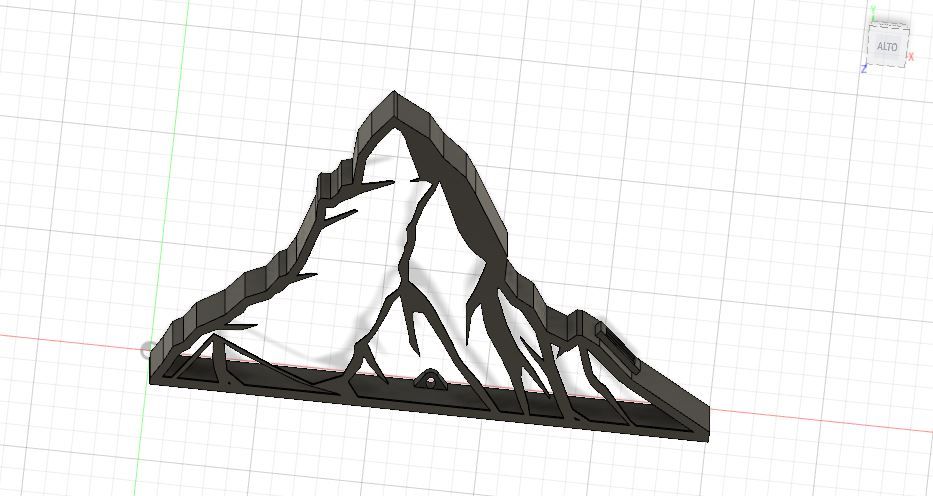Click the ALTO face of the ViewCube
This screenshot has height=496, width=933.
(887, 46)
